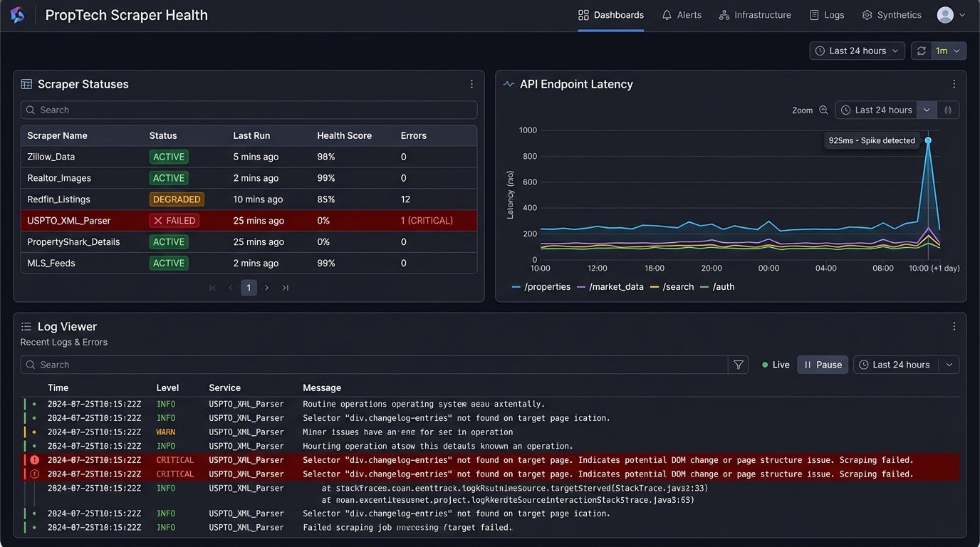Screen dimensions: 980x547
Task: Open Log Viewer panel three-dot menu
Action: (x=954, y=326)
